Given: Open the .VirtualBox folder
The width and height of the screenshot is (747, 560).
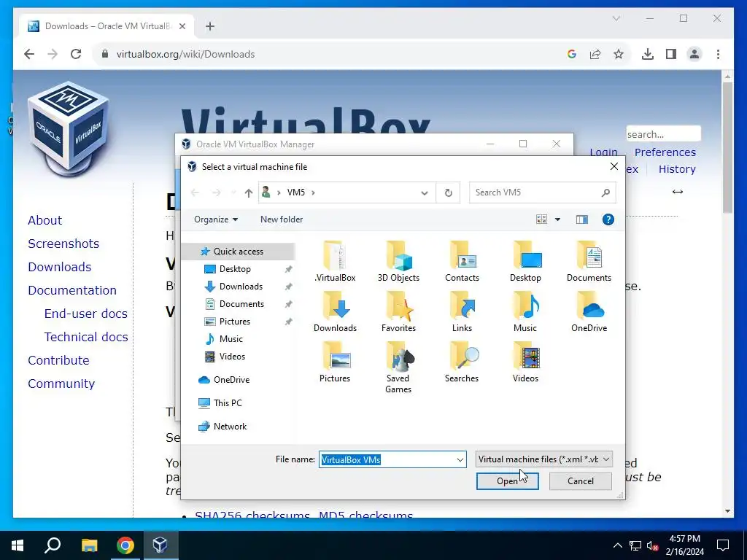Looking at the screenshot, I should pos(335,262).
